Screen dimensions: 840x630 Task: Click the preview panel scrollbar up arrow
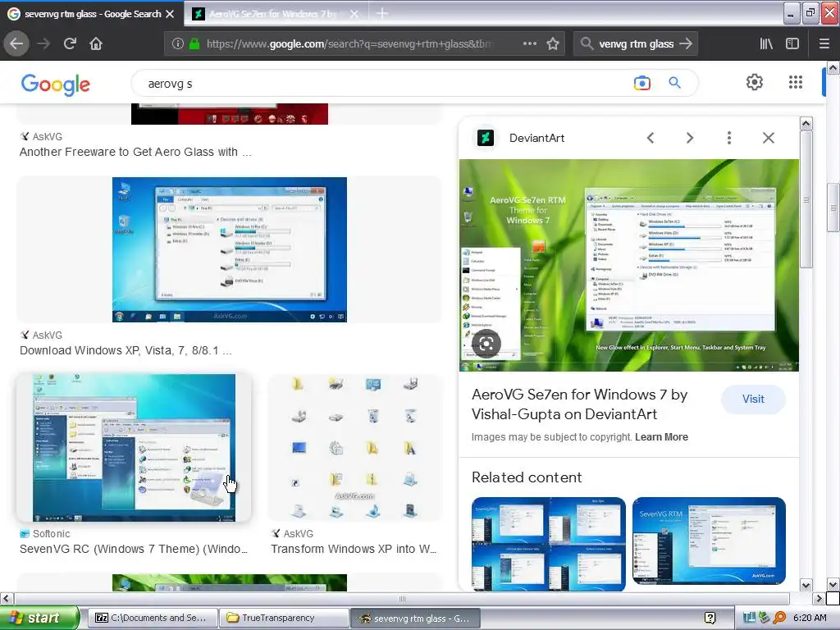(x=806, y=124)
